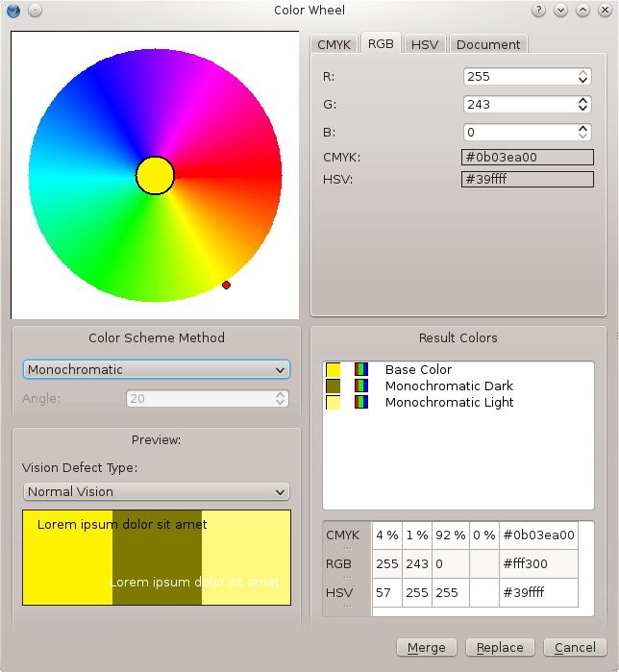Click the RGB color model icon beside Monochromatic Dark
Image resolution: width=619 pixels, height=672 pixels.
pyautogui.click(x=361, y=386)
